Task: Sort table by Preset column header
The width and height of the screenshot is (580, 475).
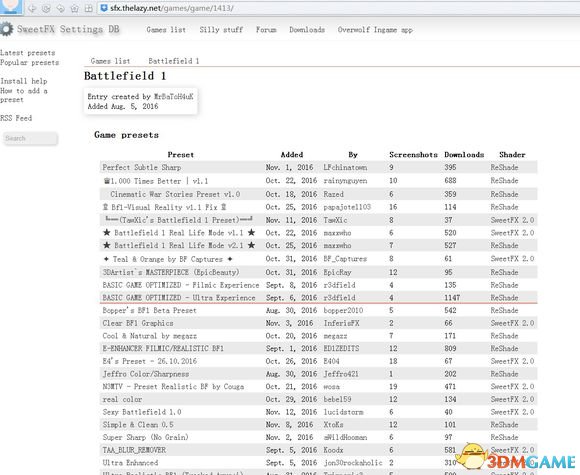Action: pos(181,155)
